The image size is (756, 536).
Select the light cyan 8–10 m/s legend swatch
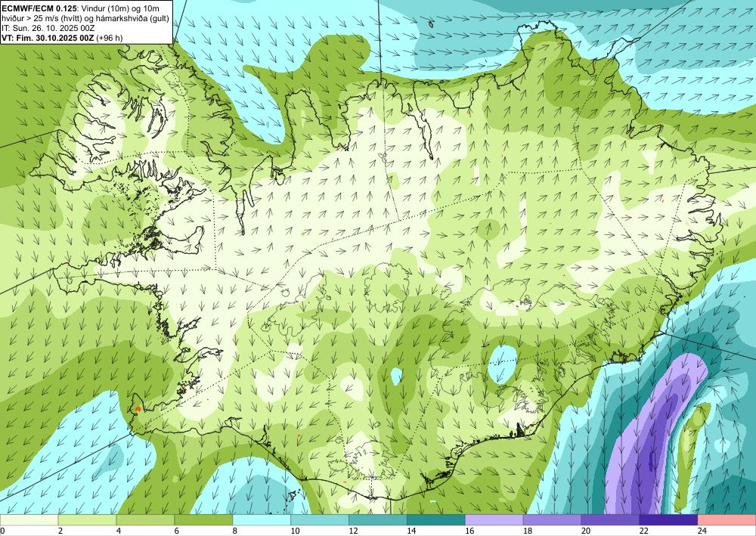coord(262,520)
